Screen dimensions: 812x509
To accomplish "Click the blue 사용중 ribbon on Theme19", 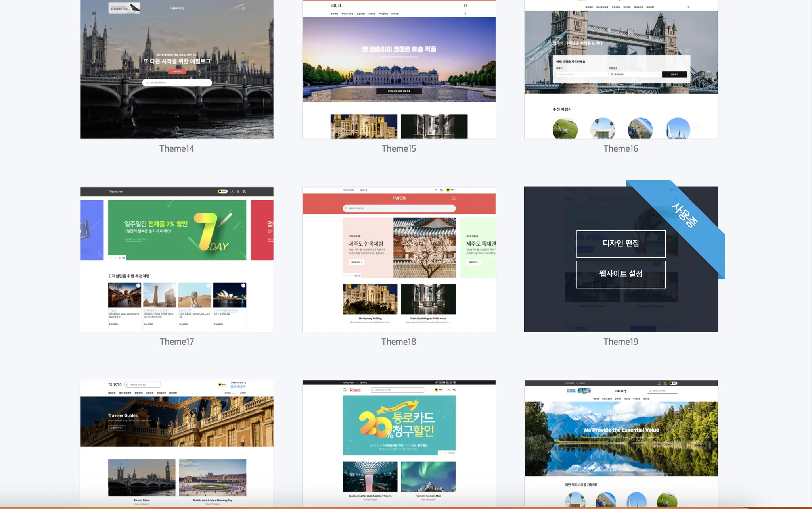I will pyautogui.click(x=684, y=215).
